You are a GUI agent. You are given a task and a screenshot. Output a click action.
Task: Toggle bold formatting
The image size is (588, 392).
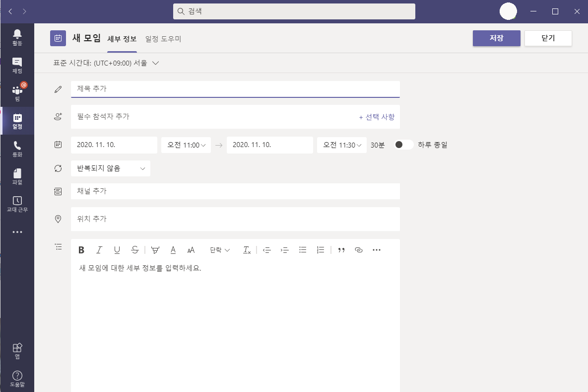click(81, 250)
